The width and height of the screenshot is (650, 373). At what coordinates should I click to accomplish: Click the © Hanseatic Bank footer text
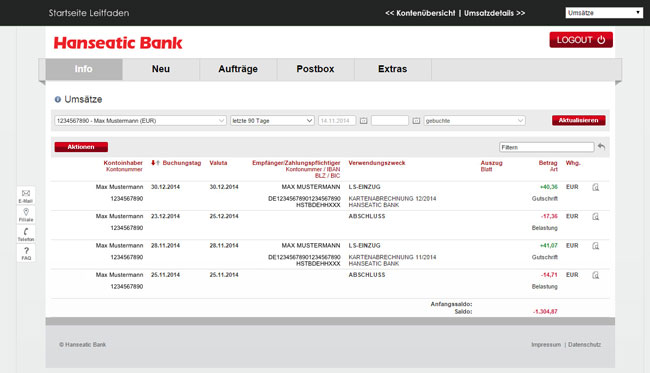(82, 345)
